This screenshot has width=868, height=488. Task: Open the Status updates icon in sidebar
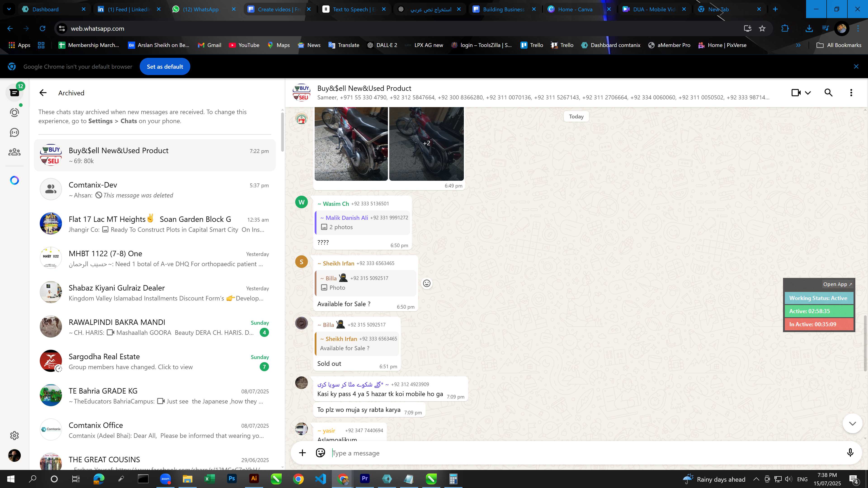pyautogui.click(x=14, y=113)
